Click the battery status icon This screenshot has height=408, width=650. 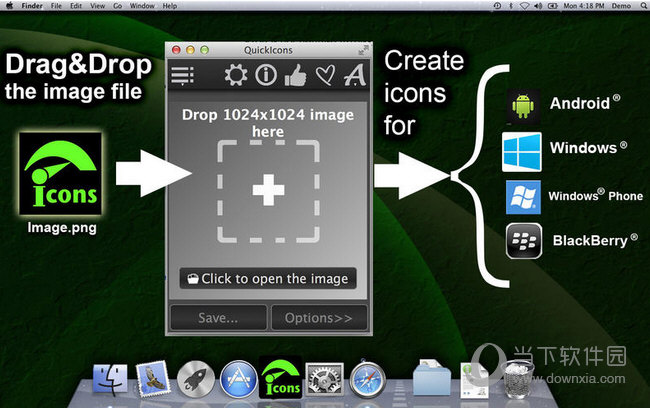click(552, 6)
